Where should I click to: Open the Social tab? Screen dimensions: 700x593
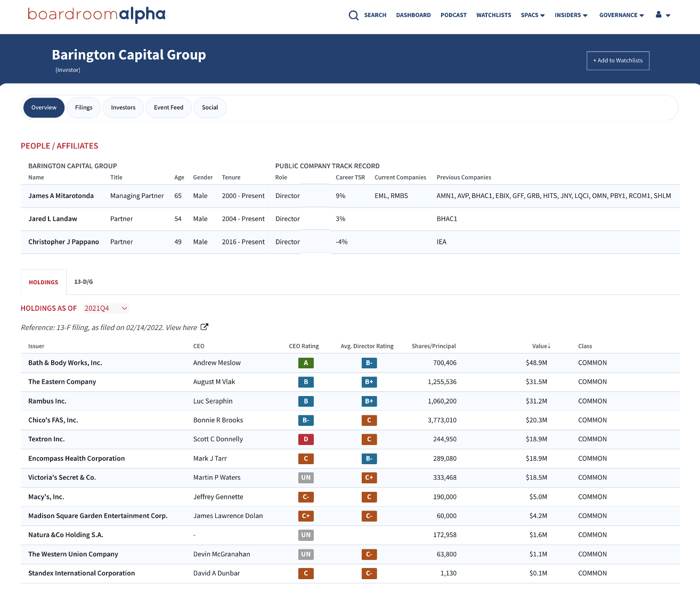pyautogui.click(x=210, y=108)
